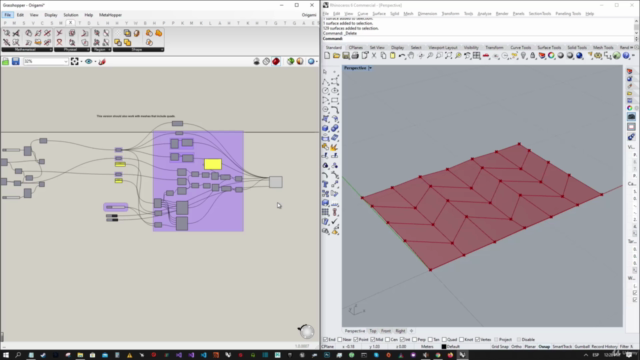
Task: Click Rhino's Open folder toolbar icon
Action: coord(336,56)
